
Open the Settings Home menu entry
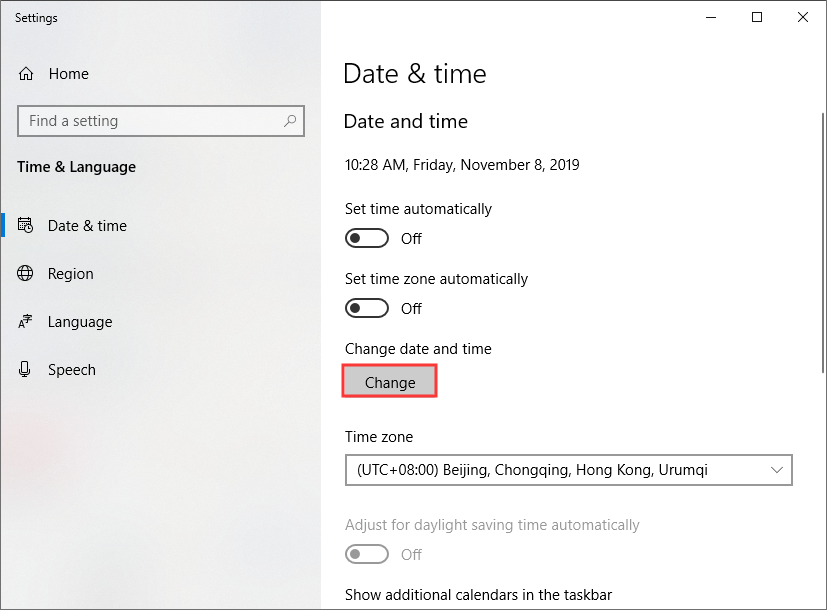pos(65,73)
